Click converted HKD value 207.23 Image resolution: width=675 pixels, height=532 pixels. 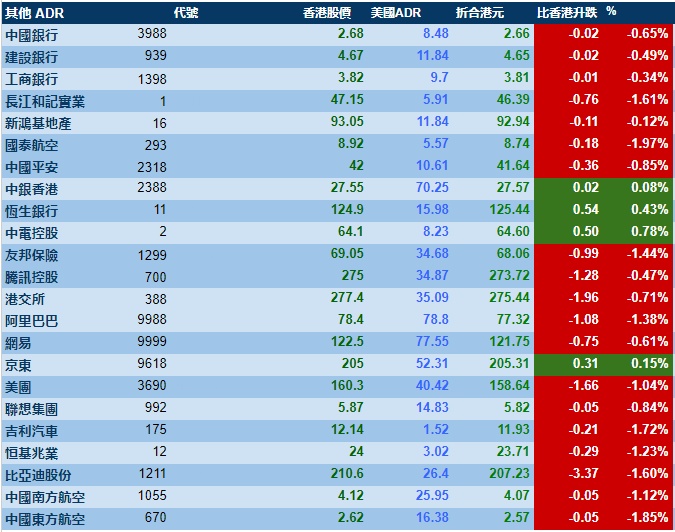pos(510,473)
